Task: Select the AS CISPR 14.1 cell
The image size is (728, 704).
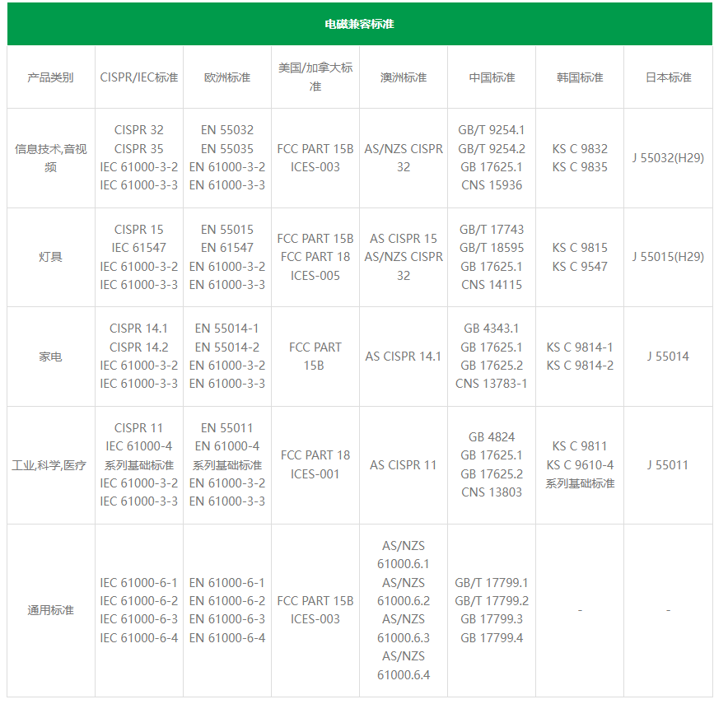Action: 403,357
